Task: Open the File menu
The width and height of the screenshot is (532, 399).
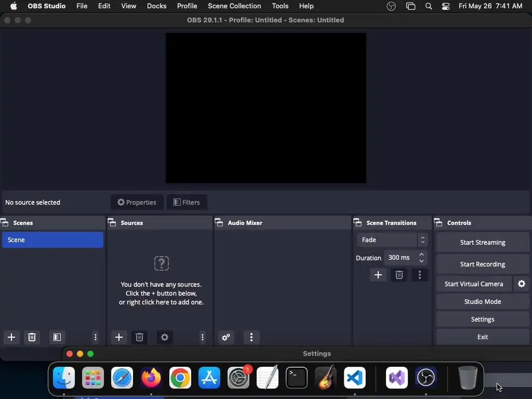Action: [x=82, y=6]
